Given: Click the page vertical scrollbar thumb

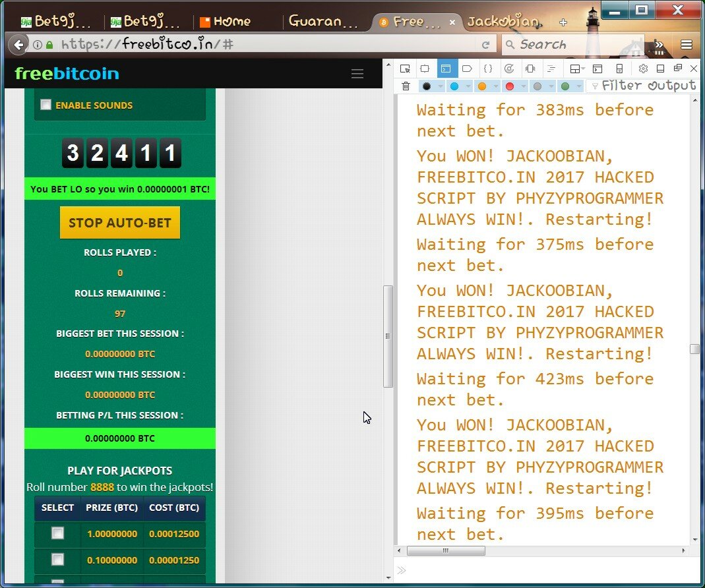Looking at the screenshot, I should pyautogui.click(x=388, y=336).
